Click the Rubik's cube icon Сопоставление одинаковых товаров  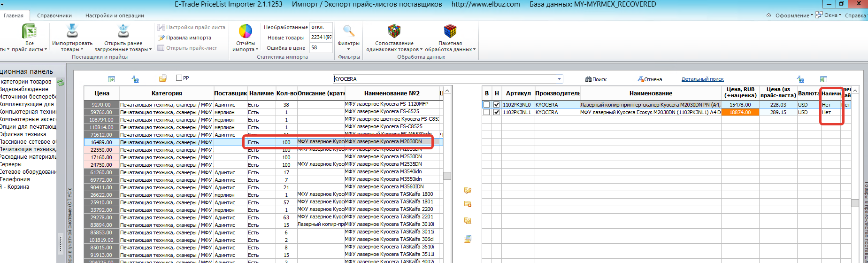(394, 31)
